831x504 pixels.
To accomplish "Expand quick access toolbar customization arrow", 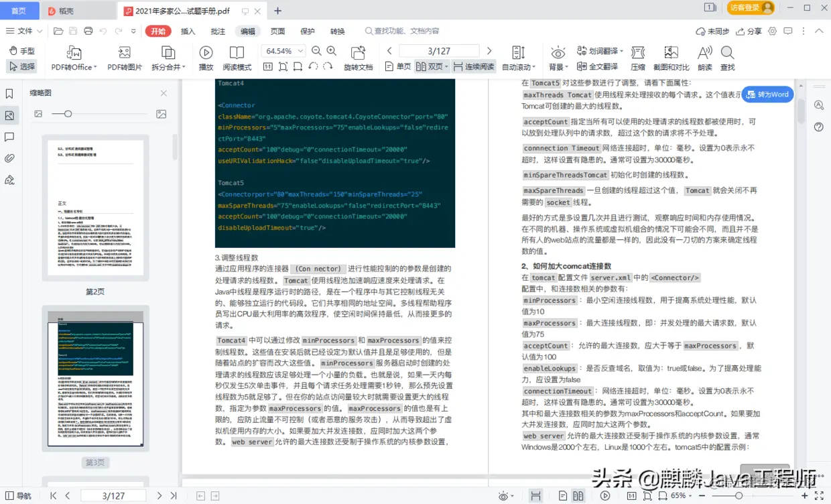I will (133, 31).
